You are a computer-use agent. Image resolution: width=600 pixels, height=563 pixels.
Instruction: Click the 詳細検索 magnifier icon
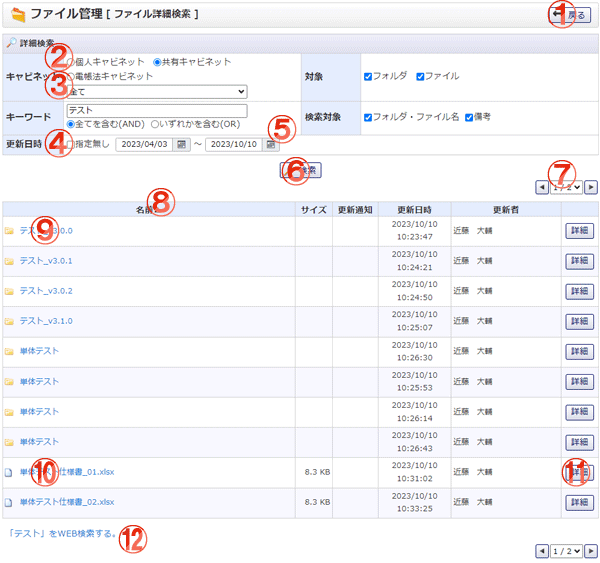click(x=11, y=42)
